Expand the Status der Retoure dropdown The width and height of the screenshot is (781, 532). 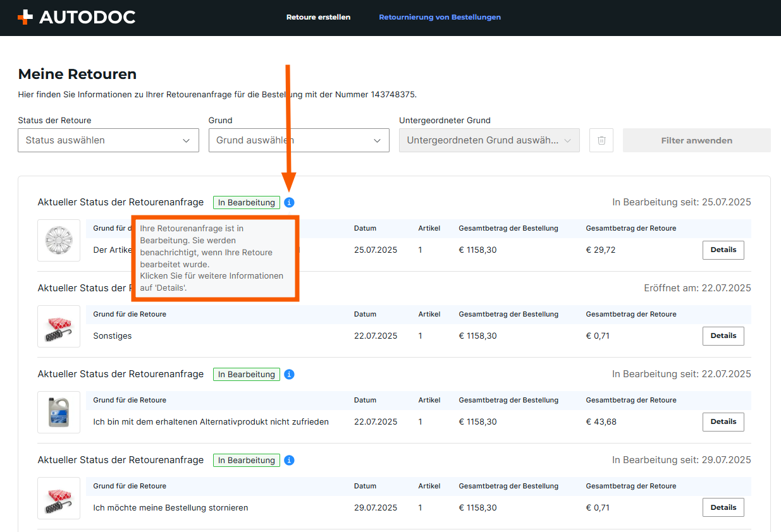coord(108,140)
